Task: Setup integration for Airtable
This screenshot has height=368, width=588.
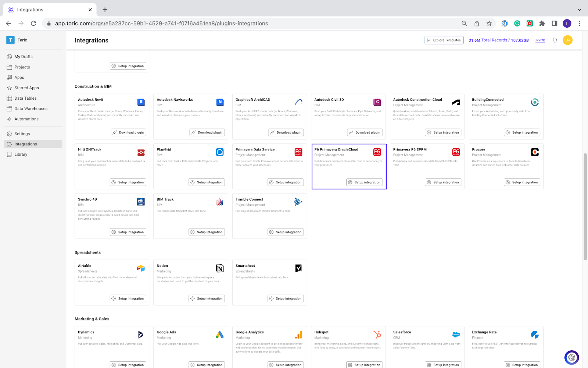Action: [128, 298]
